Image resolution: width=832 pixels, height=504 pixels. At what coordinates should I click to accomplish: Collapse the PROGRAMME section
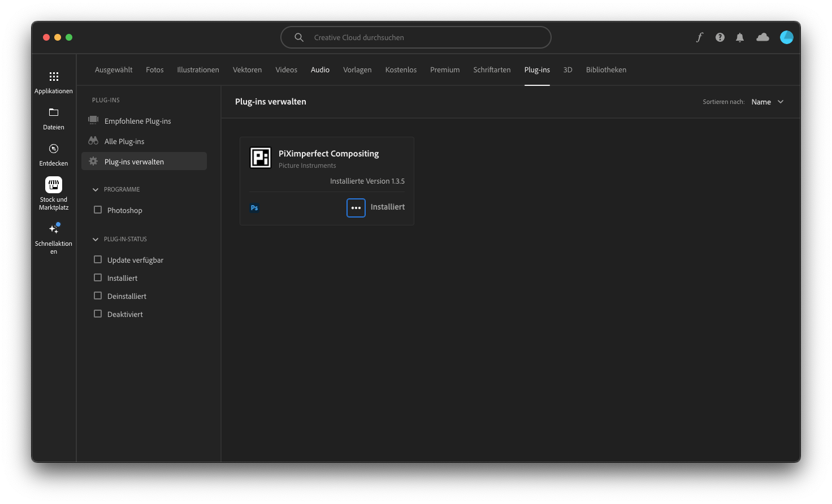tap(96, 190)
